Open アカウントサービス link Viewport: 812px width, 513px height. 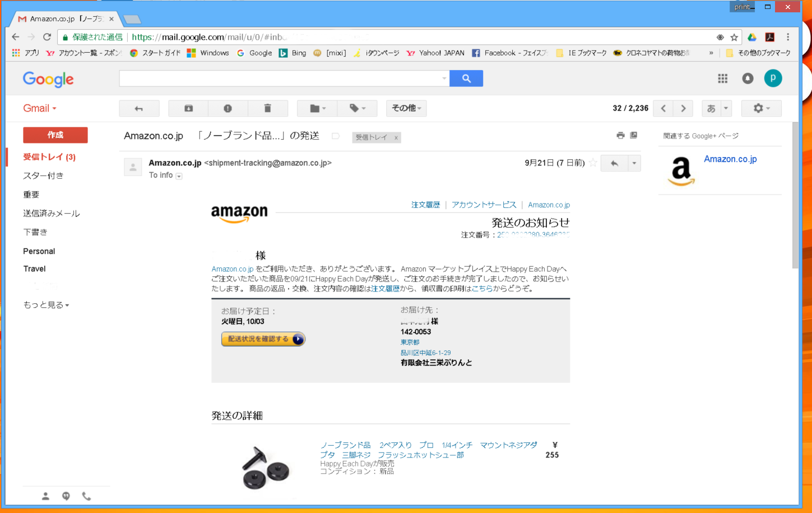coord(484,205)
